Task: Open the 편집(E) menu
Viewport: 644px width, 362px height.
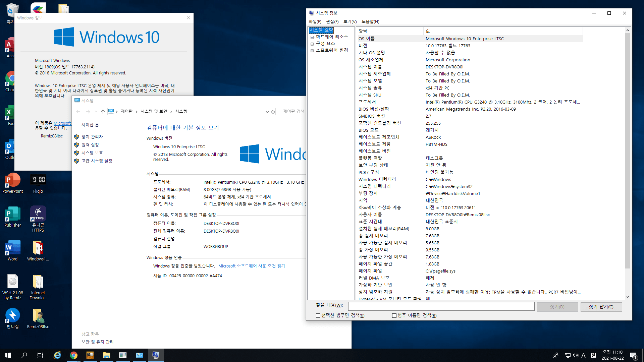Action: pos(332,21)
